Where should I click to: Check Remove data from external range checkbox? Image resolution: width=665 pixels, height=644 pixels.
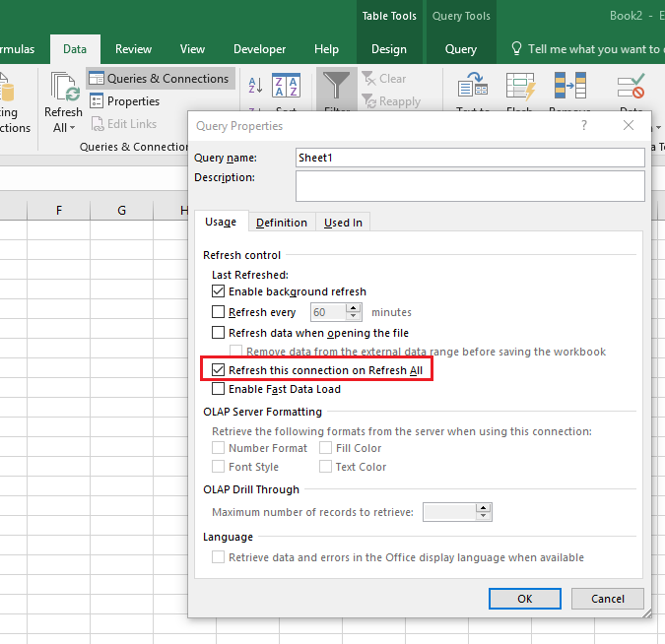click(x=235, y=351)
